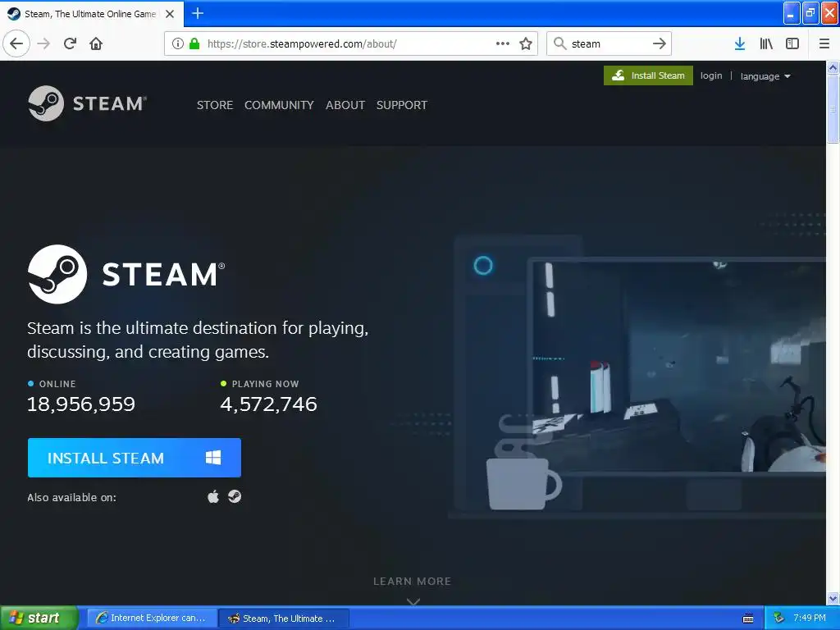This screenshot has width=840, height=630.
Task: Click the playing now count 4,572,746
Action: point(268,404)
